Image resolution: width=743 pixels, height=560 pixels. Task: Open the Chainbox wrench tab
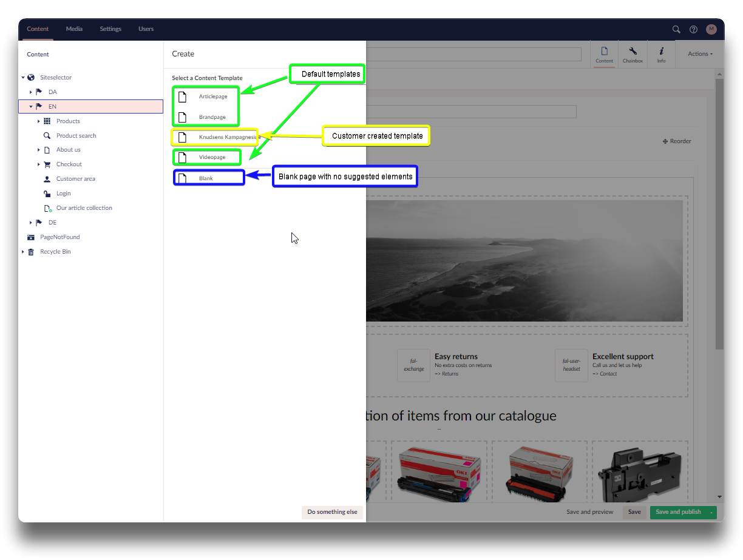(633, 54)
